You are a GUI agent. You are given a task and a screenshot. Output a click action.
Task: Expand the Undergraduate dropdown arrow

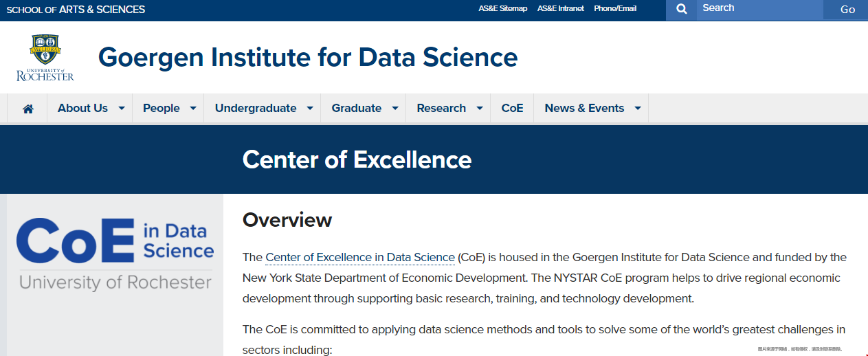(x=310, y=109)
